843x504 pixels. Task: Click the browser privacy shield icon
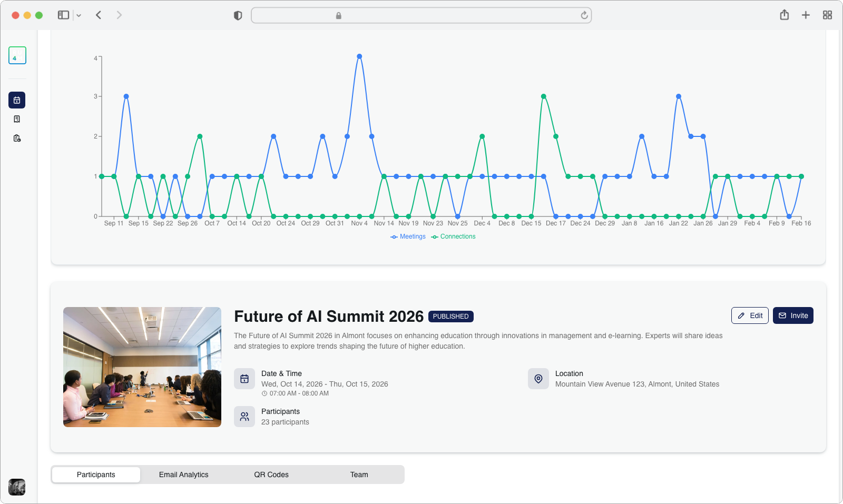pos(238,15)
